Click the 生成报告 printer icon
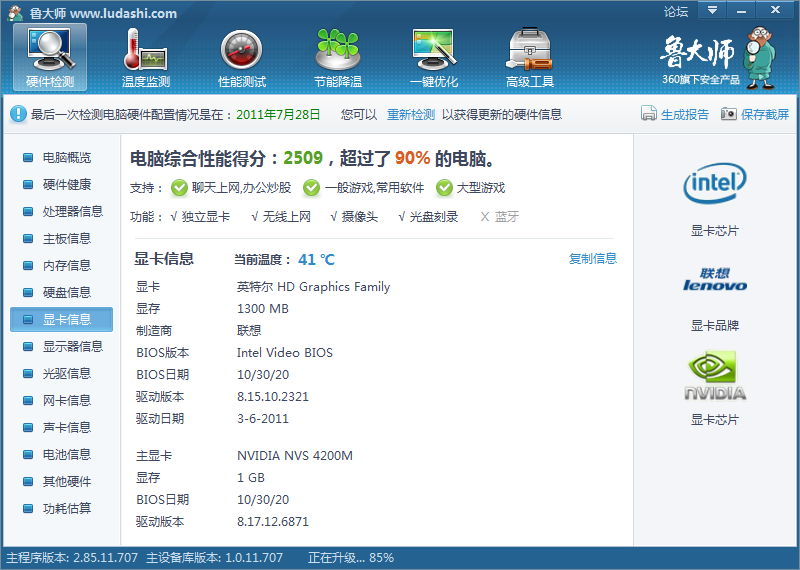 coord(649,114)
